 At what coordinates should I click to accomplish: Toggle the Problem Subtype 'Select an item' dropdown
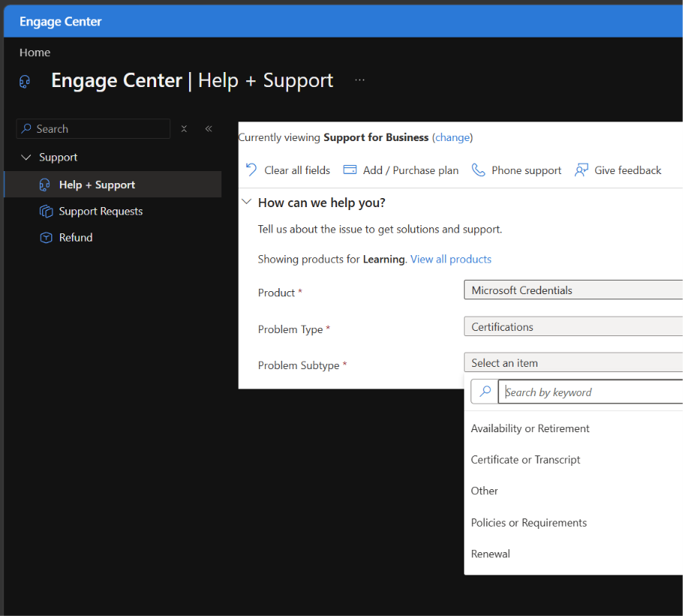(x=573, y=362)
